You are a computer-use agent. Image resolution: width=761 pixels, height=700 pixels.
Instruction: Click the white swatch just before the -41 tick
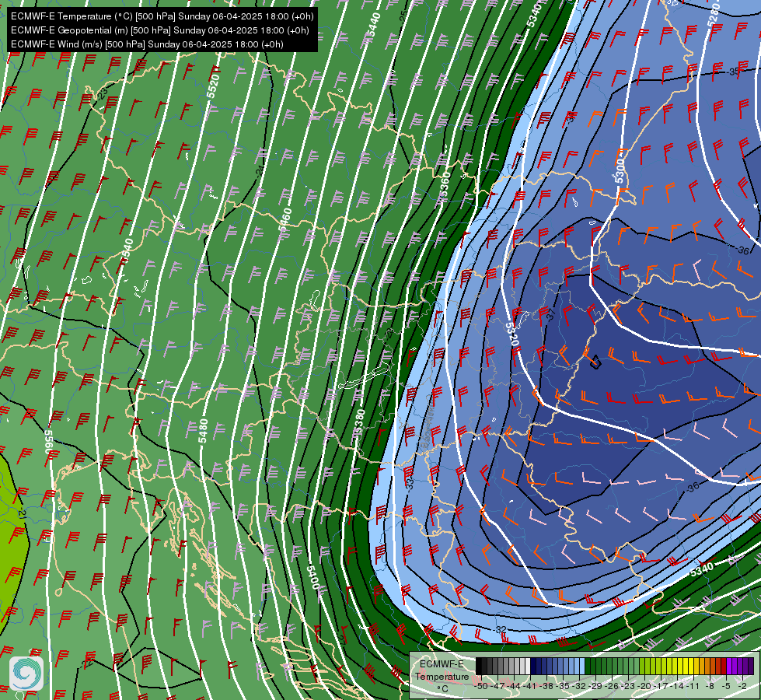[x=528, y=666]
